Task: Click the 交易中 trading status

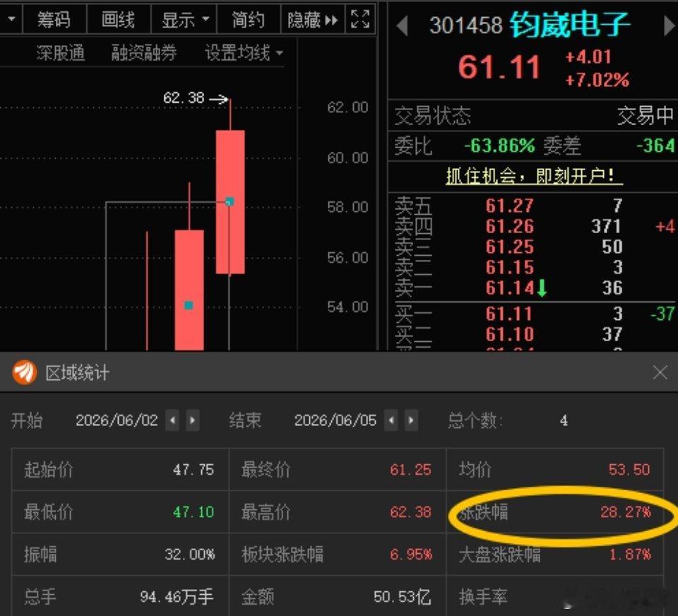Action: 645,116
